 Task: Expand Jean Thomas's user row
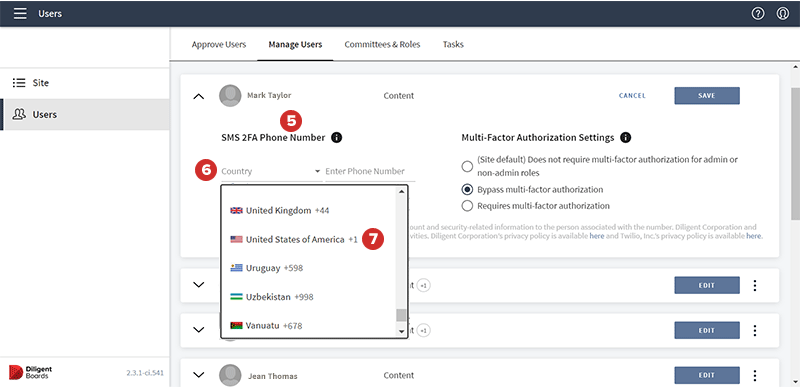199,375
